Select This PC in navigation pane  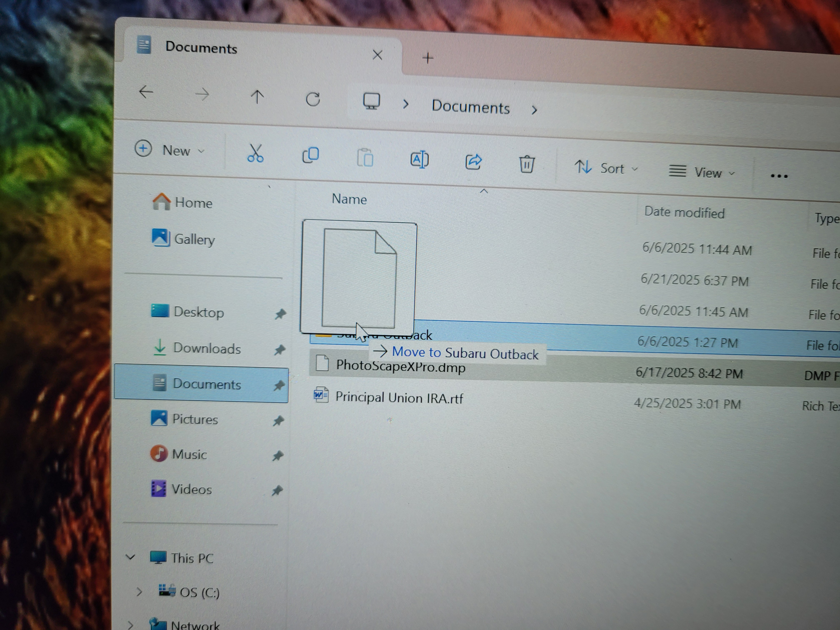[181, 558]
